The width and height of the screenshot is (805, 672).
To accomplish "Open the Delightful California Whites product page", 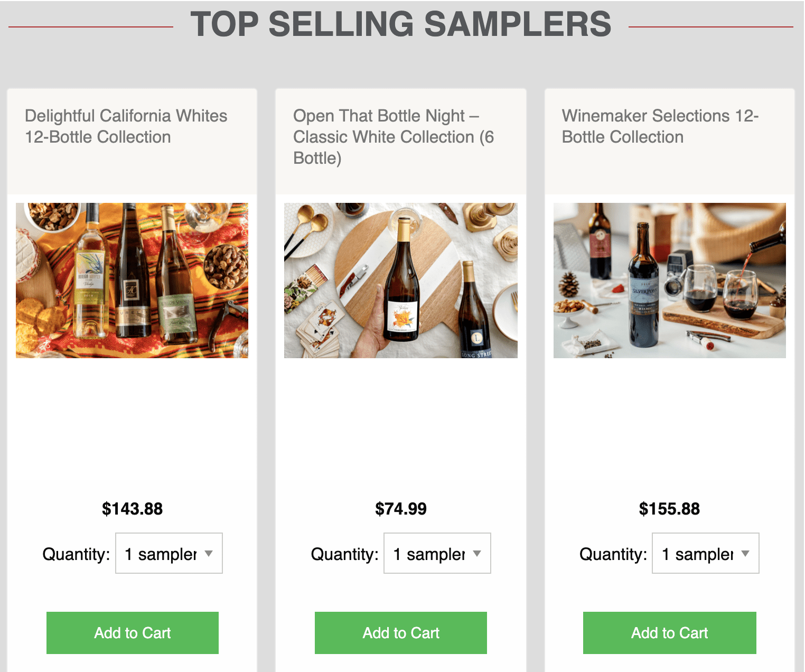I will [126, 126].
